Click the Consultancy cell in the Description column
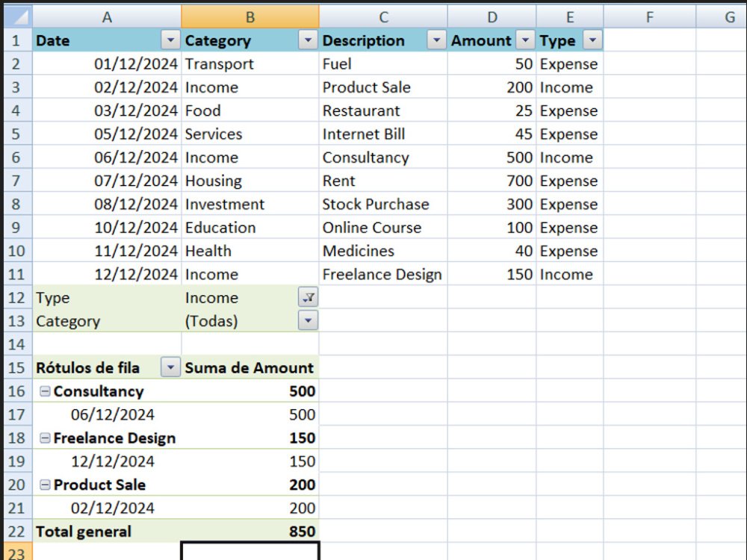747x560 pixels. tap(383, 157)
